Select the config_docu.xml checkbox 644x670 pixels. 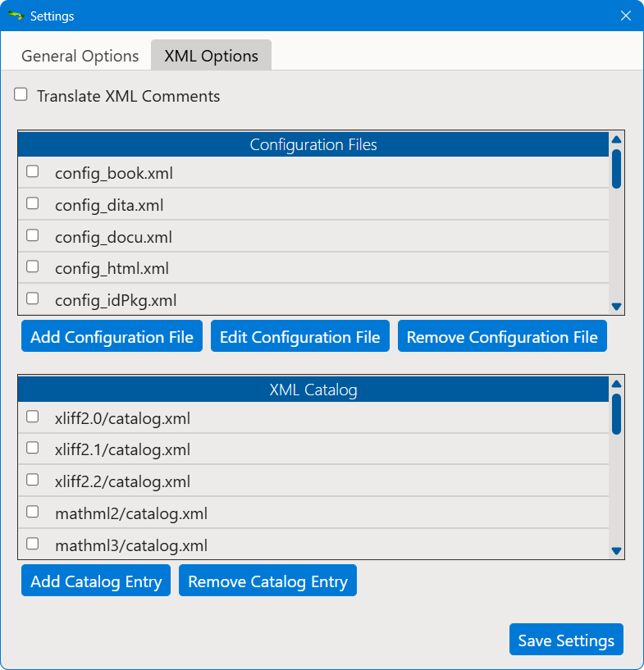coord(33,235)
